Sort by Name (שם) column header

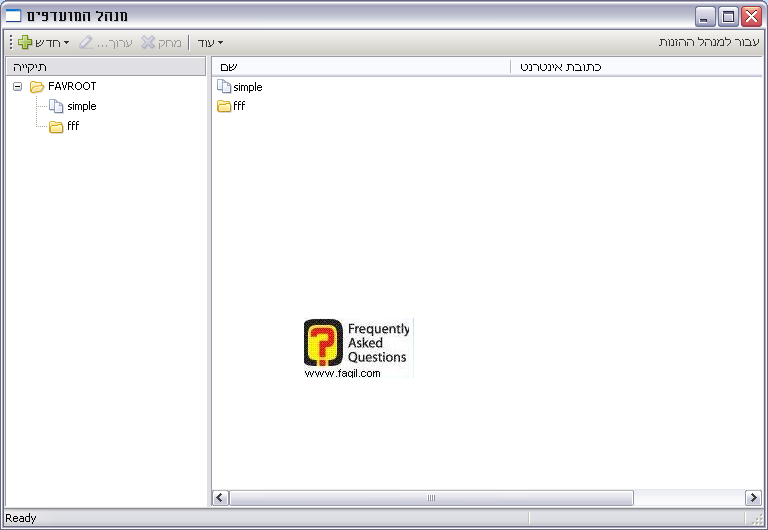360,67
